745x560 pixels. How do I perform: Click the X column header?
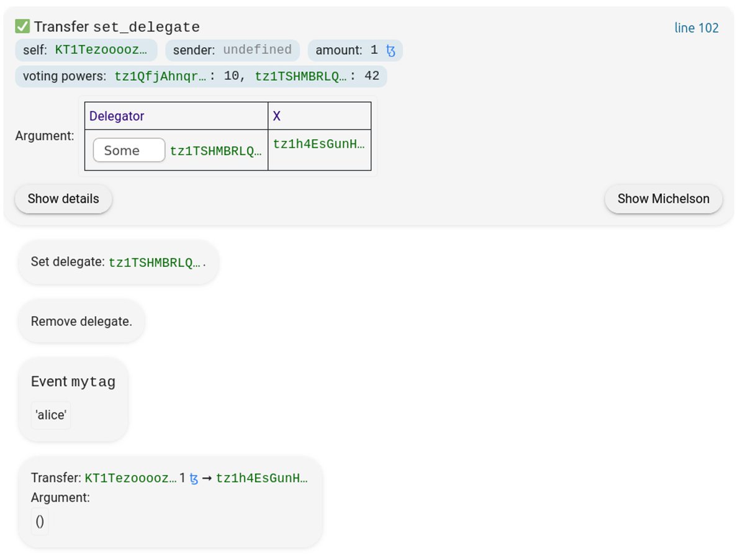tap(320, 116)
